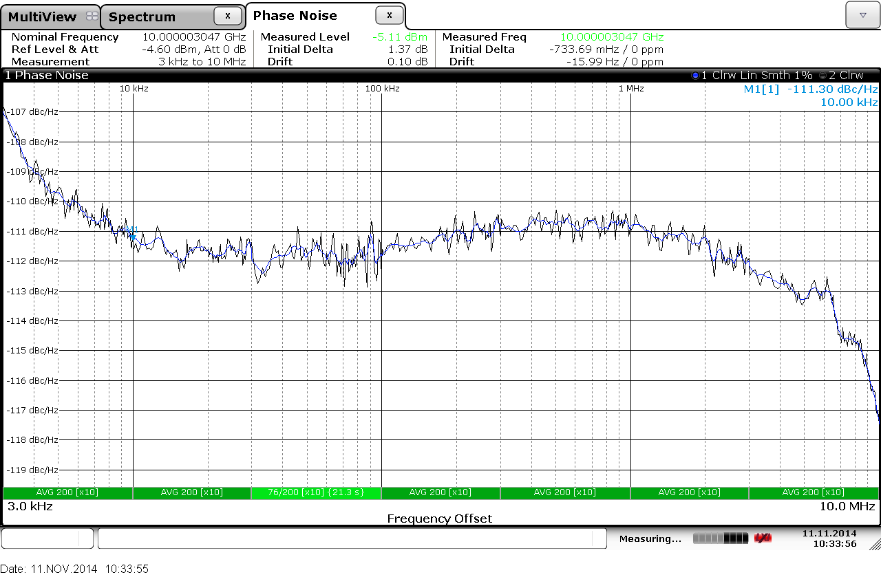The image size is (881, 588).
Task: Click the Nominal Frequency value 10.000003047 GHz
Action: 193,37
